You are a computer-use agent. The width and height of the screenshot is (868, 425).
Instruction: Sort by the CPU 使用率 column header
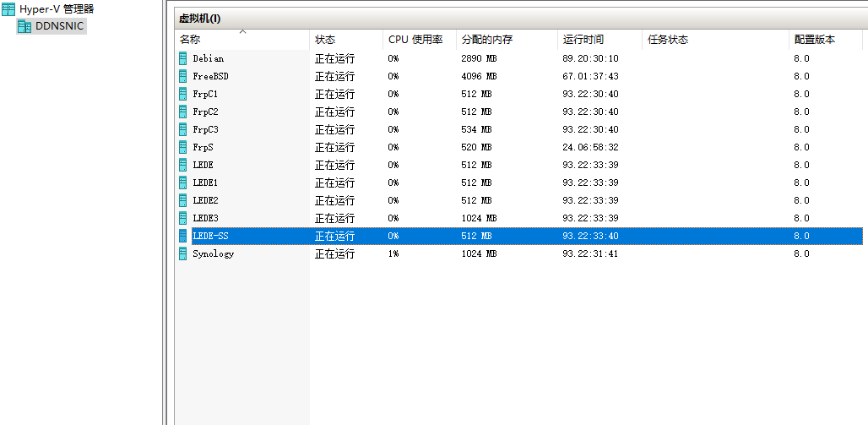[420, 40]
